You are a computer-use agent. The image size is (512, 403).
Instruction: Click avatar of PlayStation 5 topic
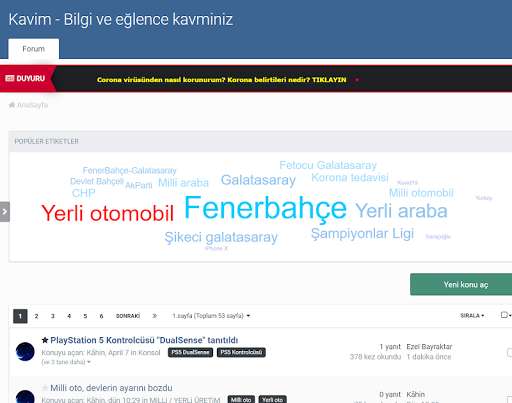(x=25, y=352)
